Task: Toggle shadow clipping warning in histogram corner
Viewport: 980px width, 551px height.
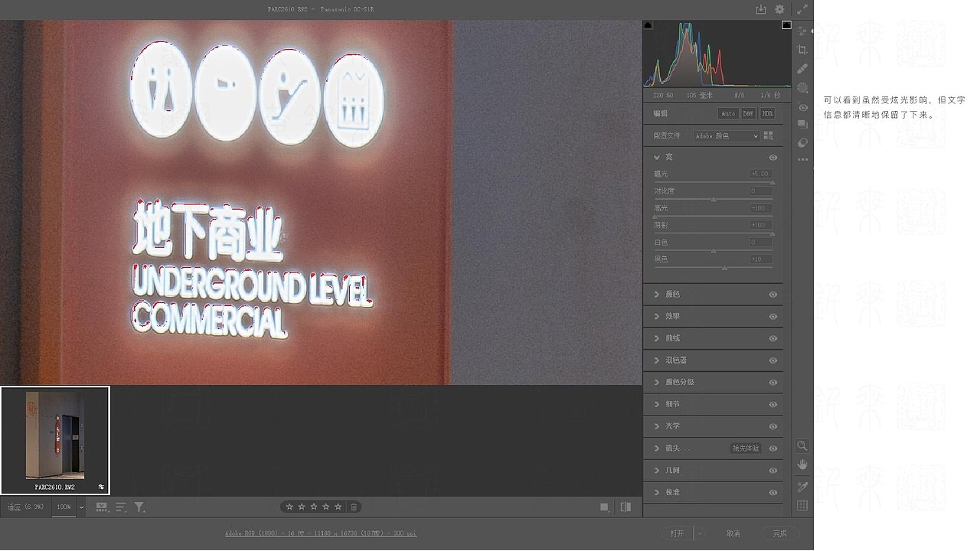Action: point(648,25)
